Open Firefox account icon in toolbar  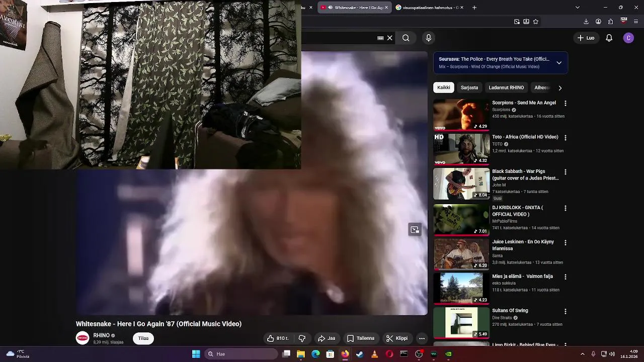point(598,22)
